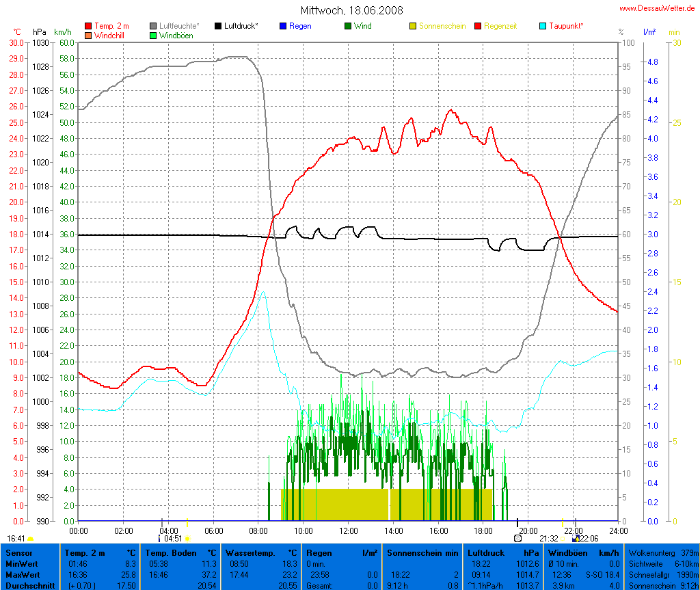Click the sun icon next to 04:51

188,539
